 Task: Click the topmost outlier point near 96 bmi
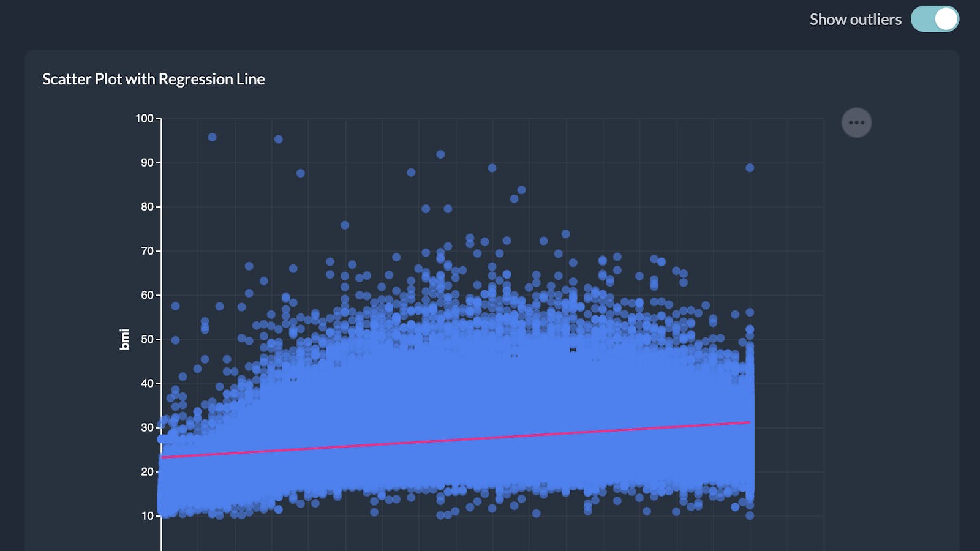pyautogui.click(x=212, y=136)
